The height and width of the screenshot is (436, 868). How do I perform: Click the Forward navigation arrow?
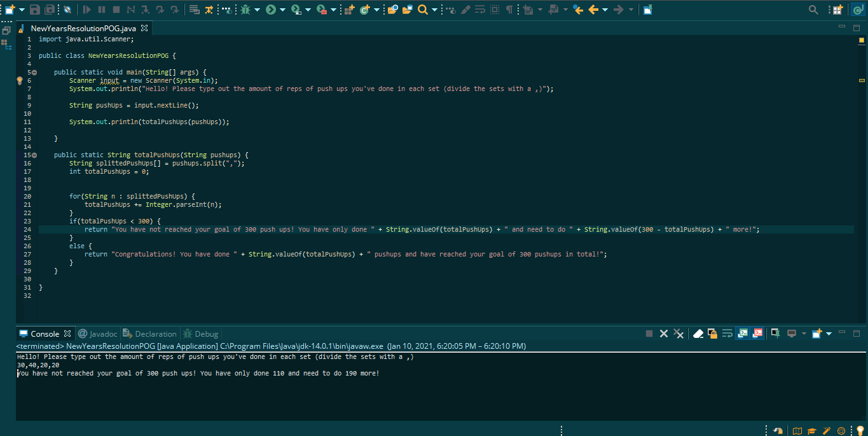tap(618, 10)
